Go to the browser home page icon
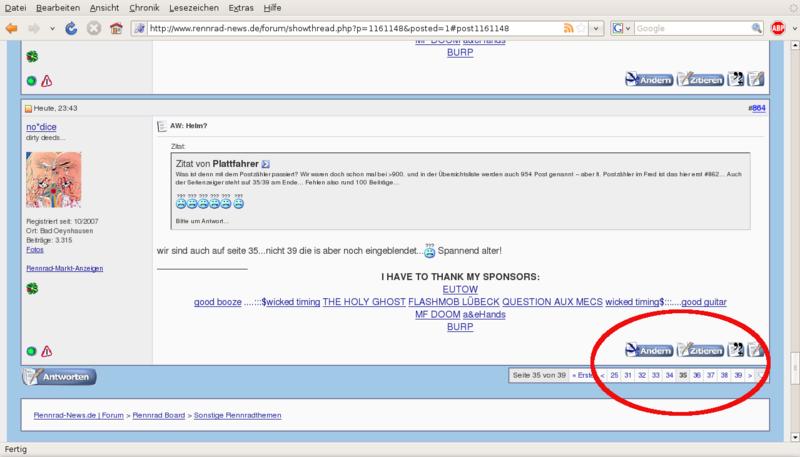The height and width of the screenshot is (457, 800). click(117, 28)
